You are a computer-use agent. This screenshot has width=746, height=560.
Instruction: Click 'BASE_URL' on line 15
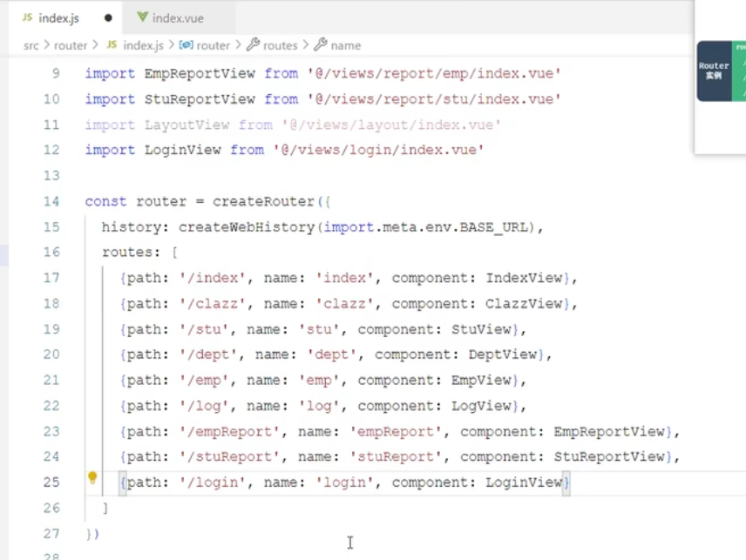point(494,227)
